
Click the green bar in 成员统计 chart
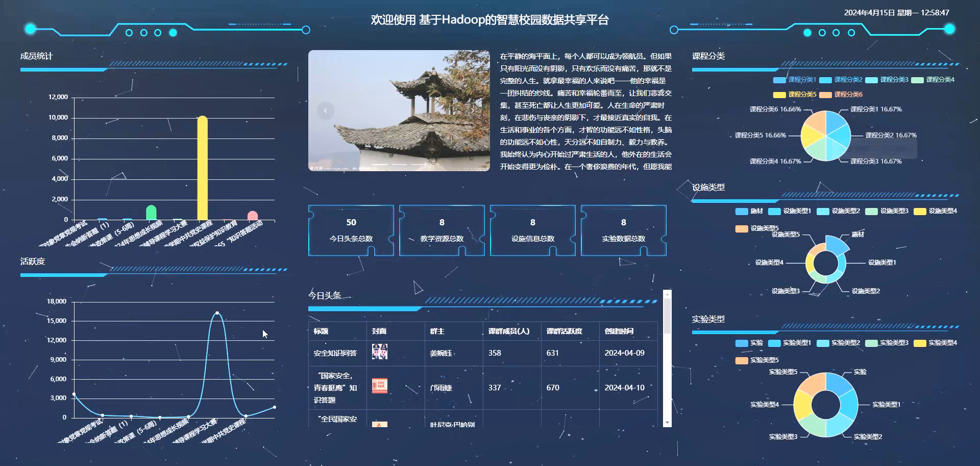(151, 213)
